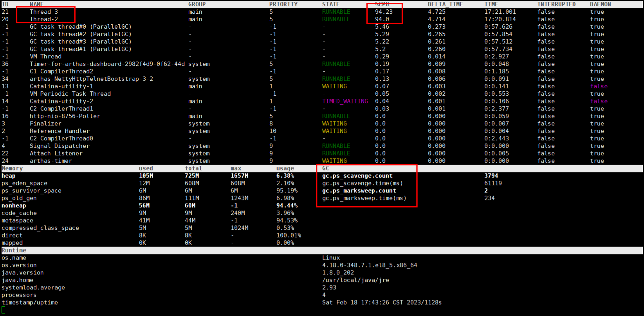
Task: Select GC task thread#2 (ParallelGC)
Action: coord(81,34)
